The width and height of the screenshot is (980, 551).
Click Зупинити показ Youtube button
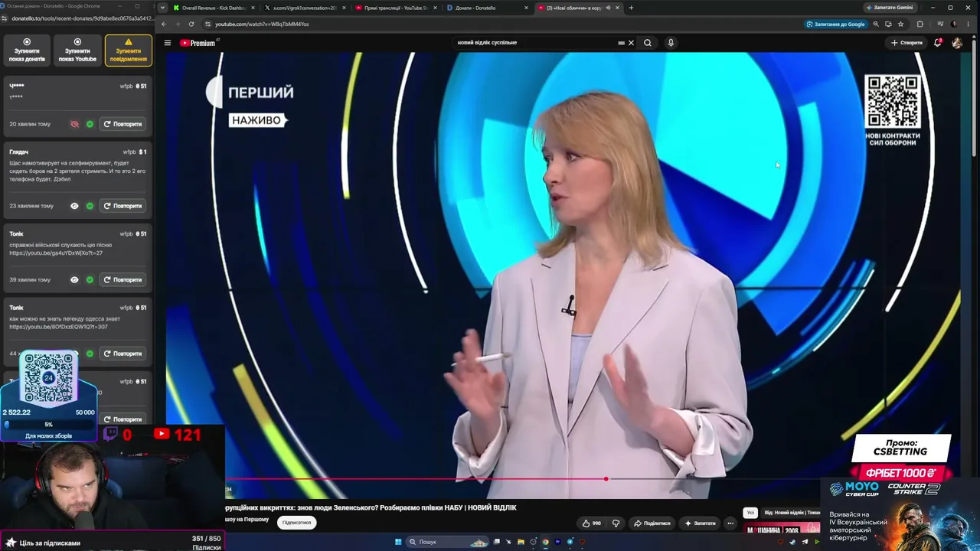click(77, 50)
